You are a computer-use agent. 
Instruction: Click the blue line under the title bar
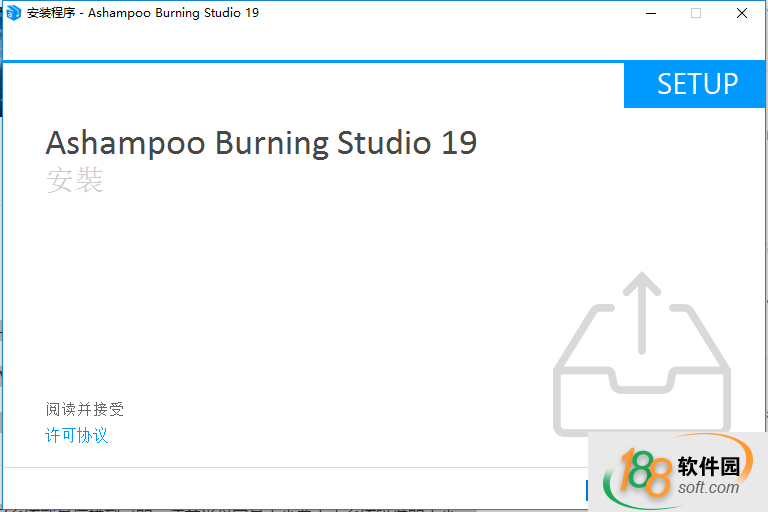pyautogui.click(x=300, y=62)
